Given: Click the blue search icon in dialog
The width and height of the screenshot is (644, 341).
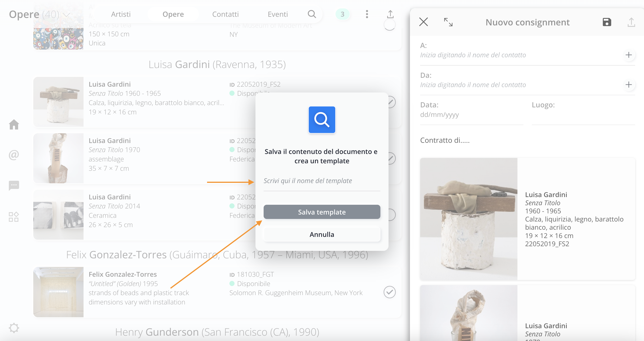Looking at the screenshot, I should click(322, 120).
